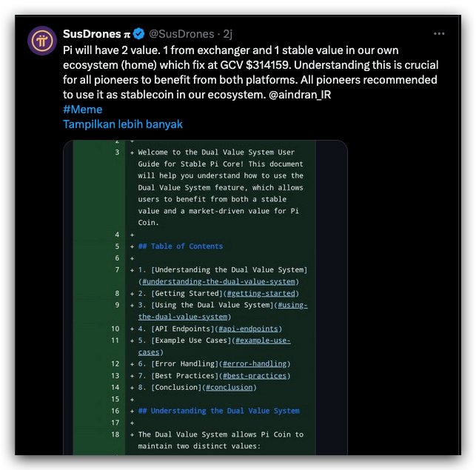Open the tweet more options menu
476x470 pixels.
tap(439, 34)
